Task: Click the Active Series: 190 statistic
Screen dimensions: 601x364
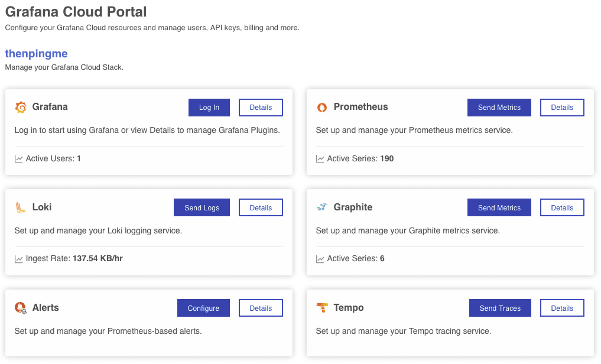Action: 360,158
